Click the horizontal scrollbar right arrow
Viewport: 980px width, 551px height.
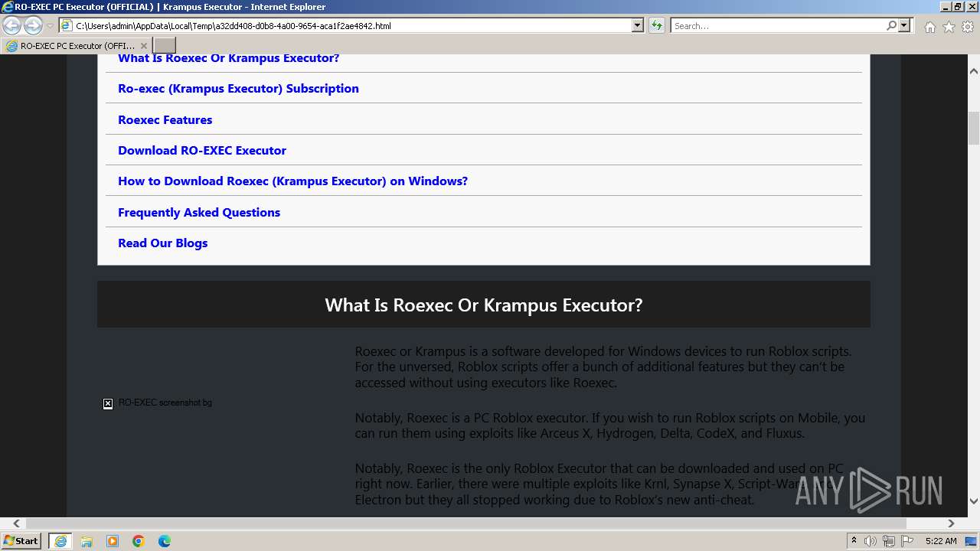point(951,523)
